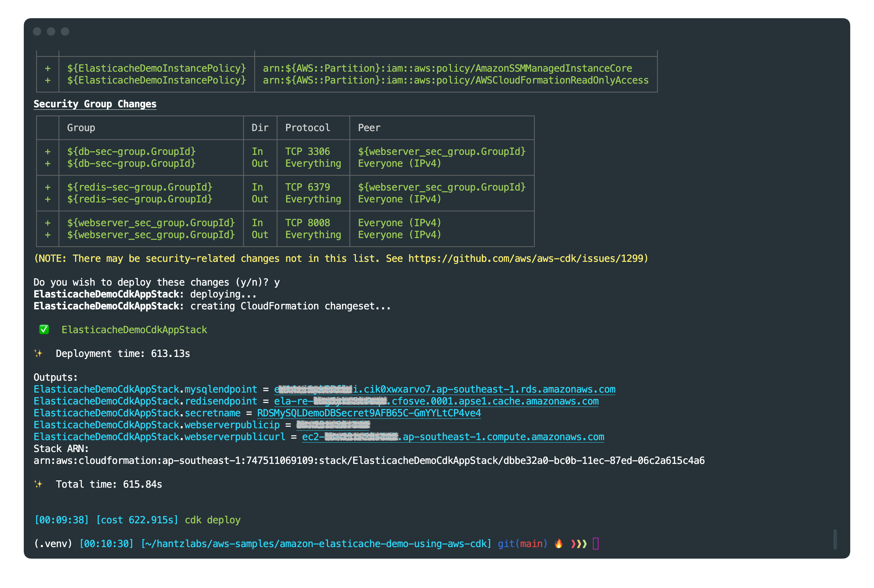Open the redisendpoint cache hostname link

[436, 401]
